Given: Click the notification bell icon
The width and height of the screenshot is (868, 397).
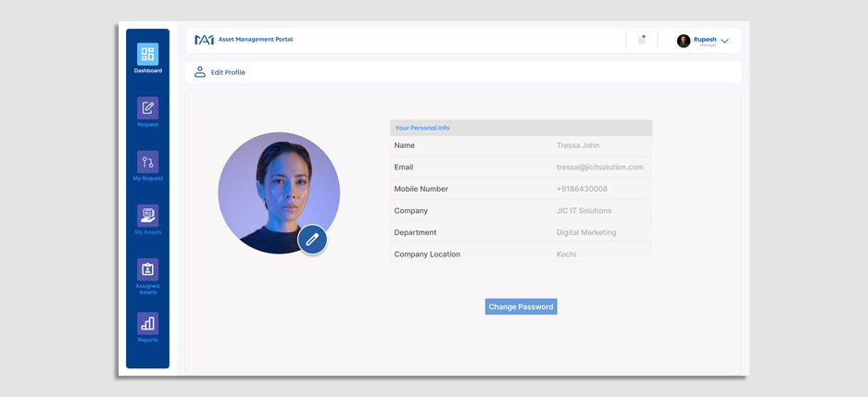Looking at the screenshot, I should click(641, 40).
